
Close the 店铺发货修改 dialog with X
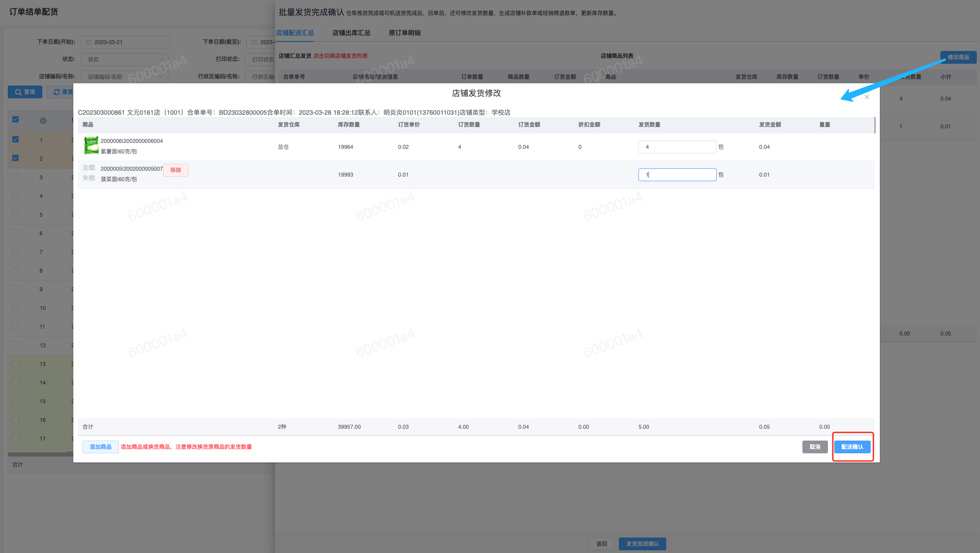867,97
